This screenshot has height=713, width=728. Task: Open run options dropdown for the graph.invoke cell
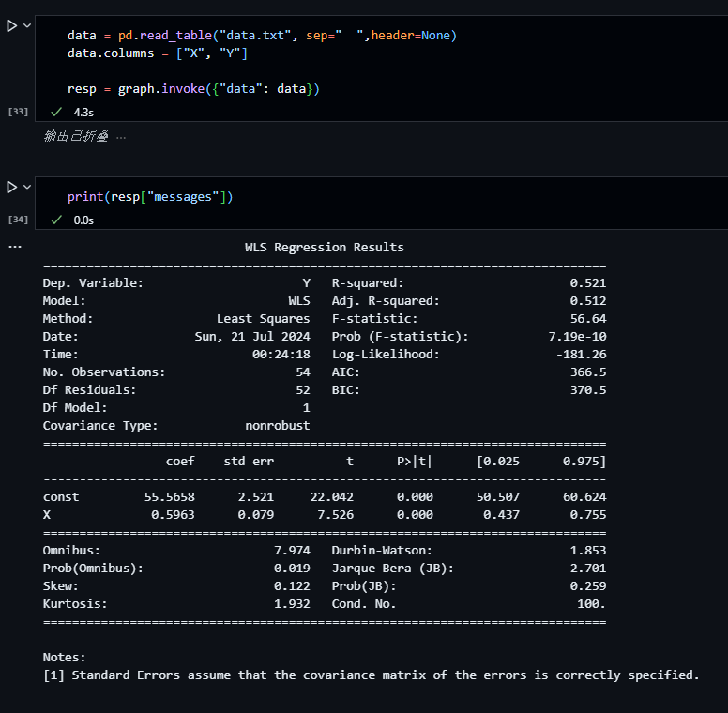[27, 25]
